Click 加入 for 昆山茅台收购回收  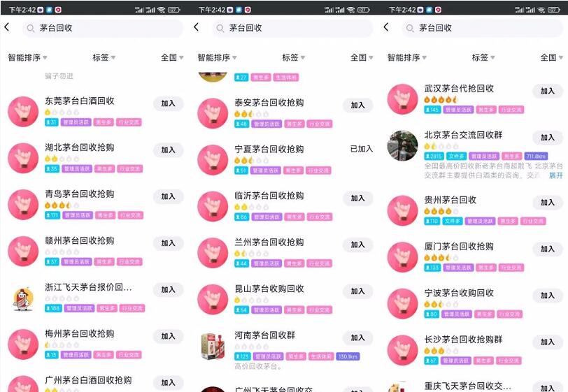(358, 291)
